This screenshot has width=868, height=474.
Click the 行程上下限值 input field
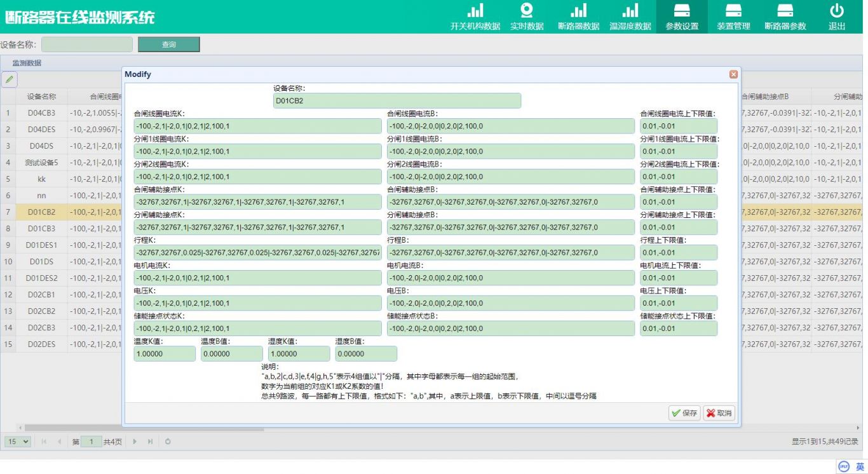click(x=679, y=252)
